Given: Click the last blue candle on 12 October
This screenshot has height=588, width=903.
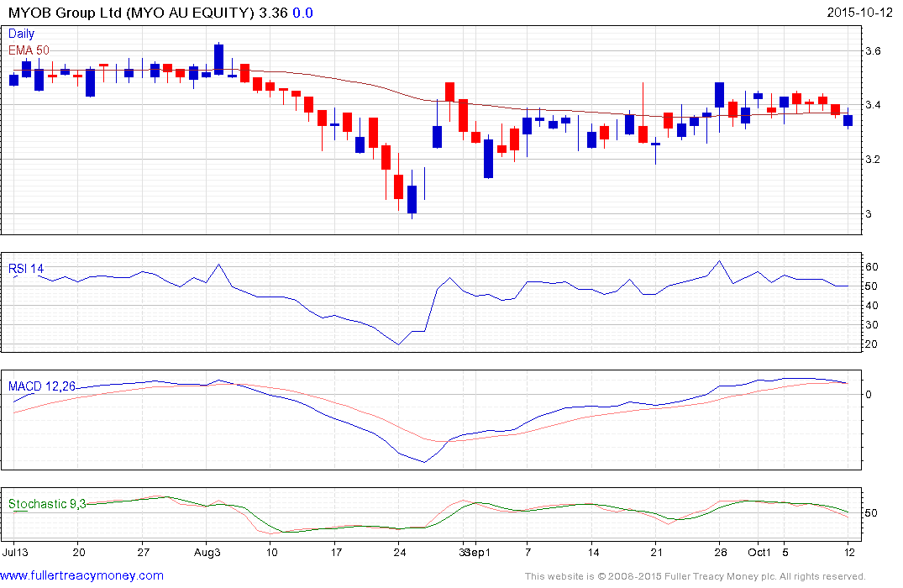Looking at the screenshot, I should point(848,121).
